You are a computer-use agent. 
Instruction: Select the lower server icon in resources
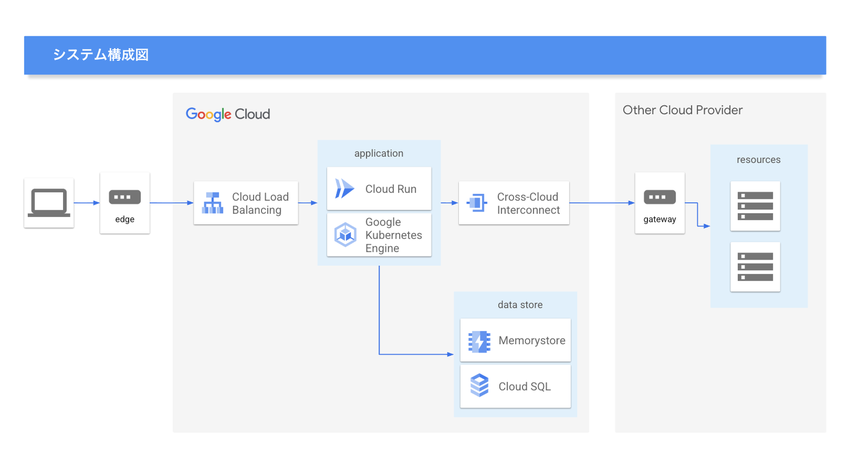click(755, 267)
